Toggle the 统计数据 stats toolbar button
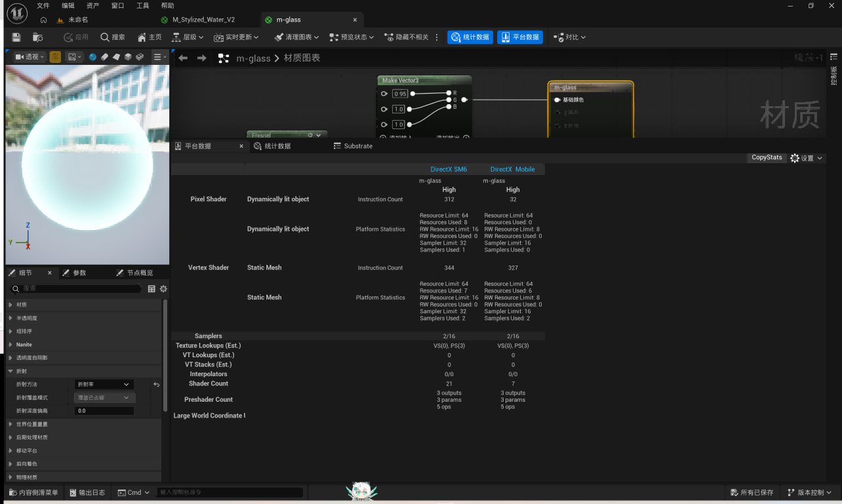Screen dimensions: 842x504 [470, 37]
